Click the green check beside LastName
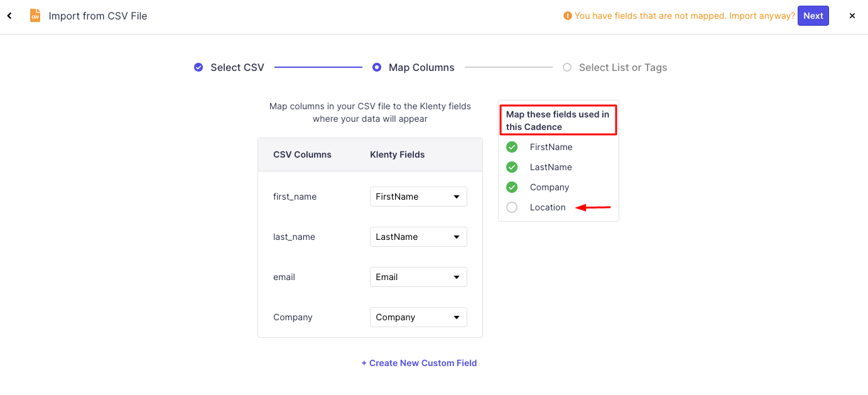 point(512,167)
